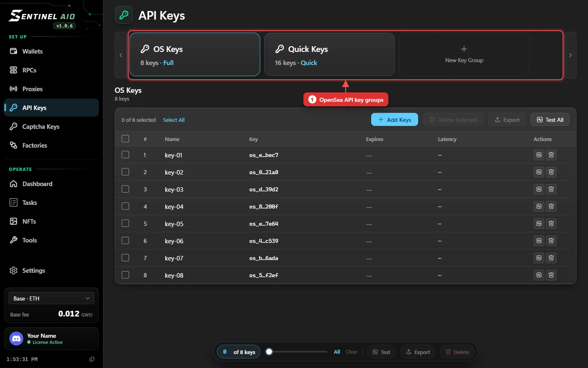Delete the key-04 row
Screen dimensions: 588x368
click(x=551, y=206)
